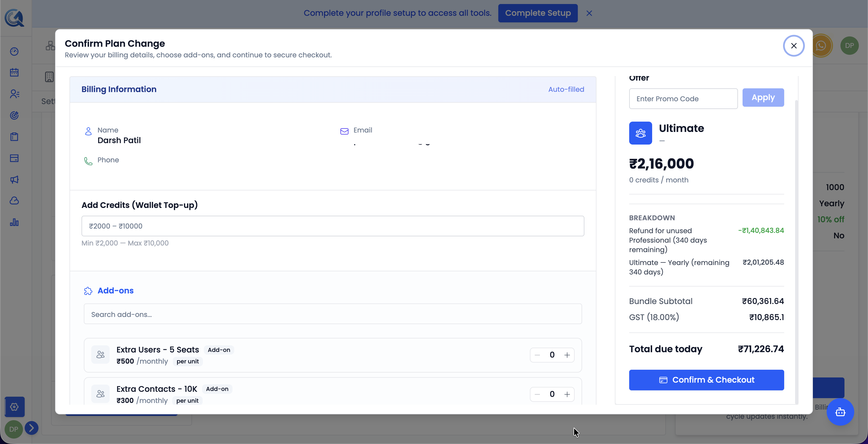Click the 0 credits / month text
Image resolution: width=868 pixels, height=444 pixels.
pyautogui.click(x=659, y=180)
